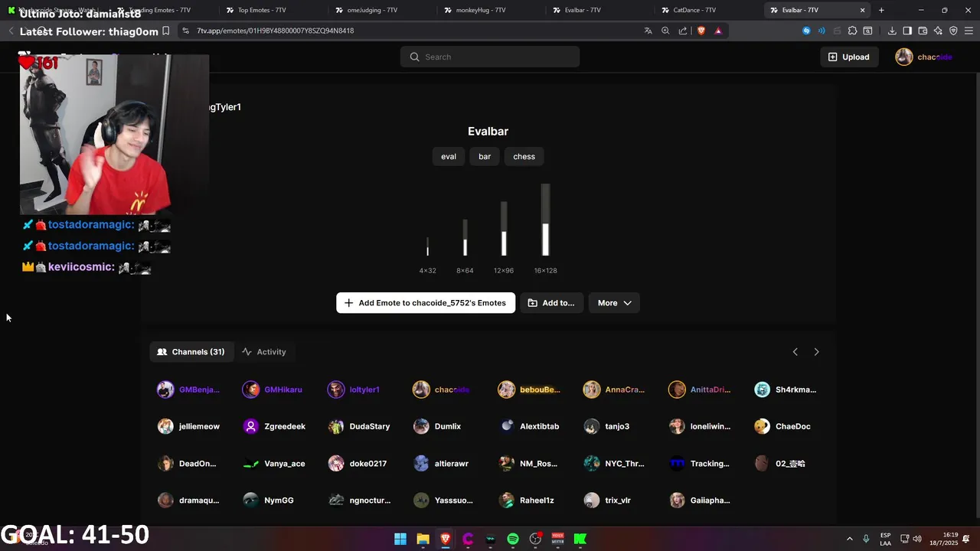This screenshot has height=551, width=980.
Task: Add Emote to chacoide_5752's Emotes
Action: [x=426, y=303]
